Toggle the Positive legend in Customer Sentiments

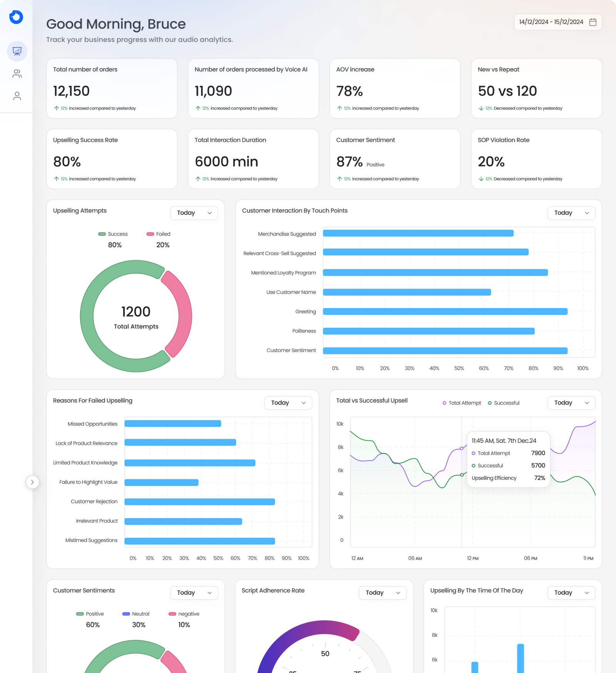tap(90, 614)
